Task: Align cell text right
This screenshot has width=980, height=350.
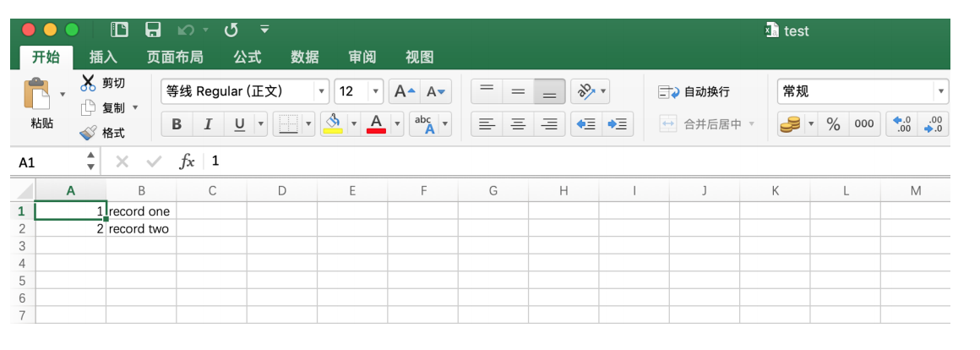Action: pyautogui.click(x=549, y=124)
